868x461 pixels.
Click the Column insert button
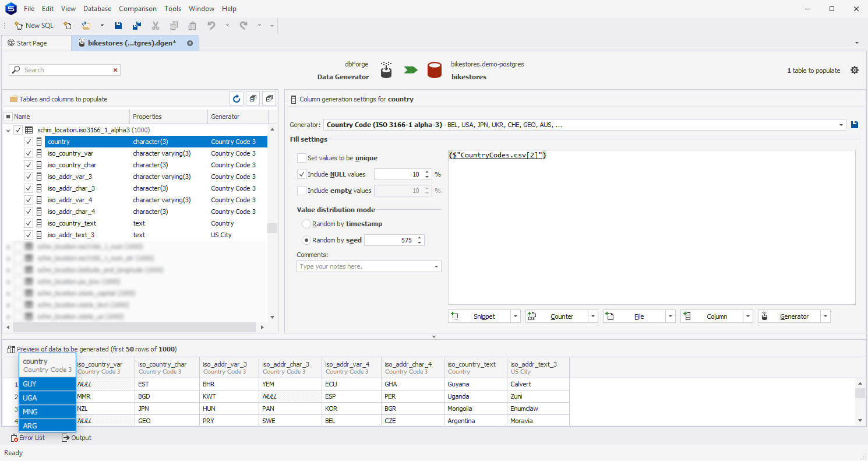(x=712, y=316)
